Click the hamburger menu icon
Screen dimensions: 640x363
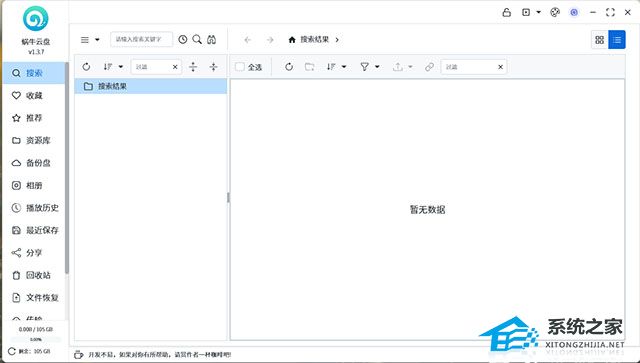tap(85, 40)
